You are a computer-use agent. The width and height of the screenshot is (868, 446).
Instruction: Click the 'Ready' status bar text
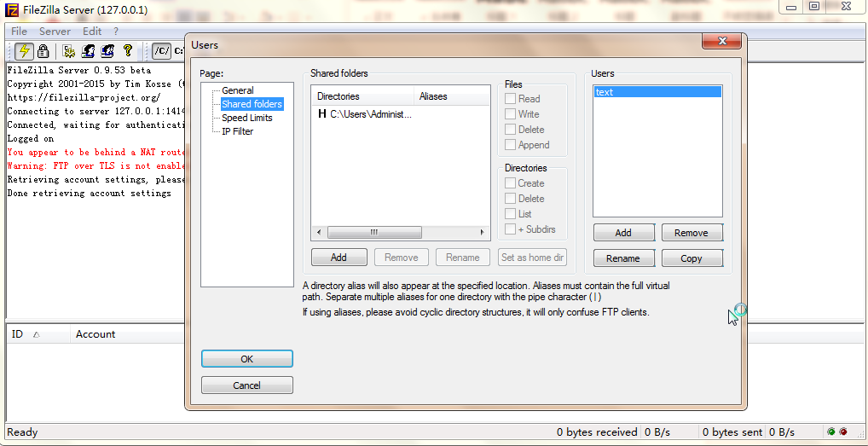pos(22,432)
